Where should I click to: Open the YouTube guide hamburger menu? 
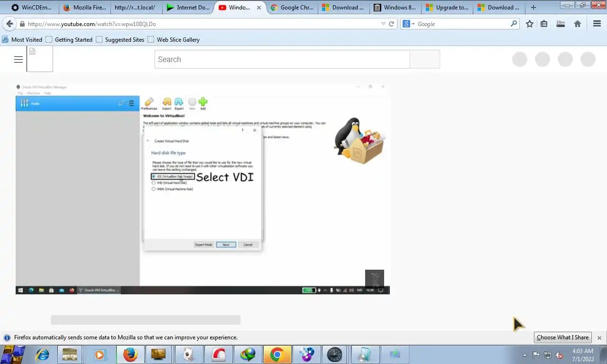(18, 59)
